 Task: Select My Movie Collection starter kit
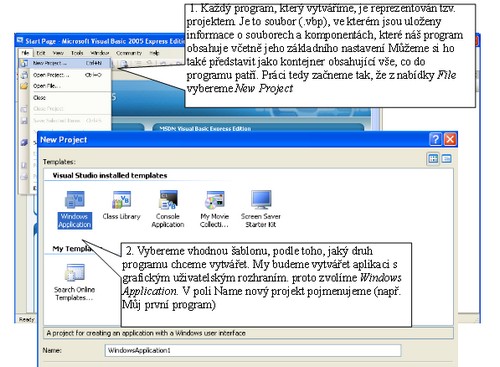214,209
